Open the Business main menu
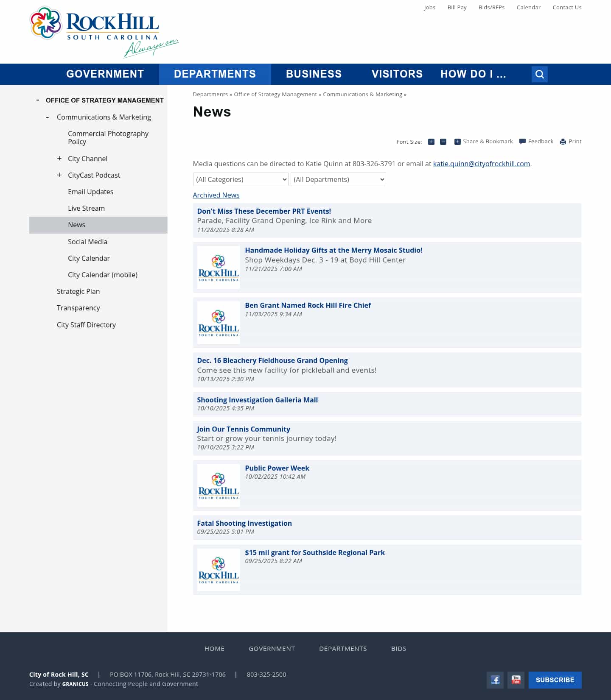The width and height of the screenshot is (611, 700). pyautogui.click(x=314, y=74)
